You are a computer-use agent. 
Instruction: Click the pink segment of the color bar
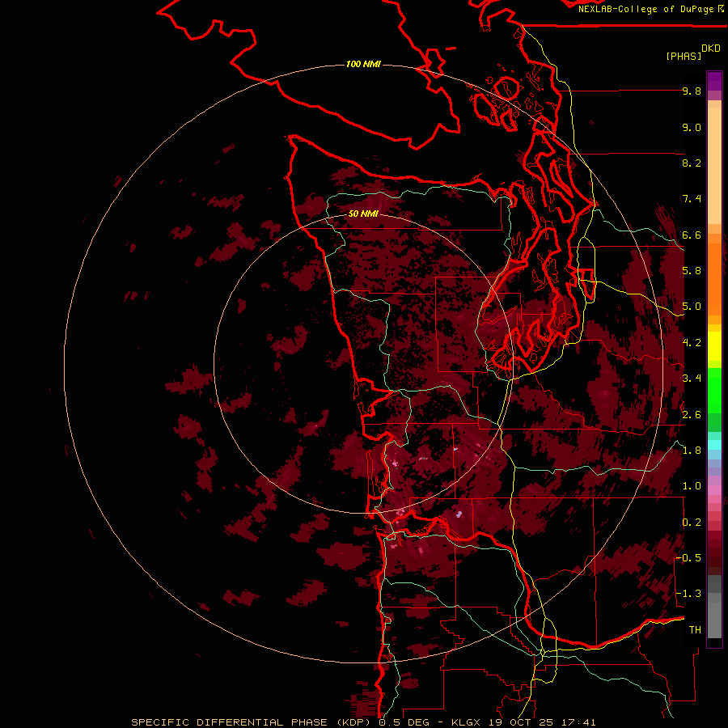click(714, 490)
